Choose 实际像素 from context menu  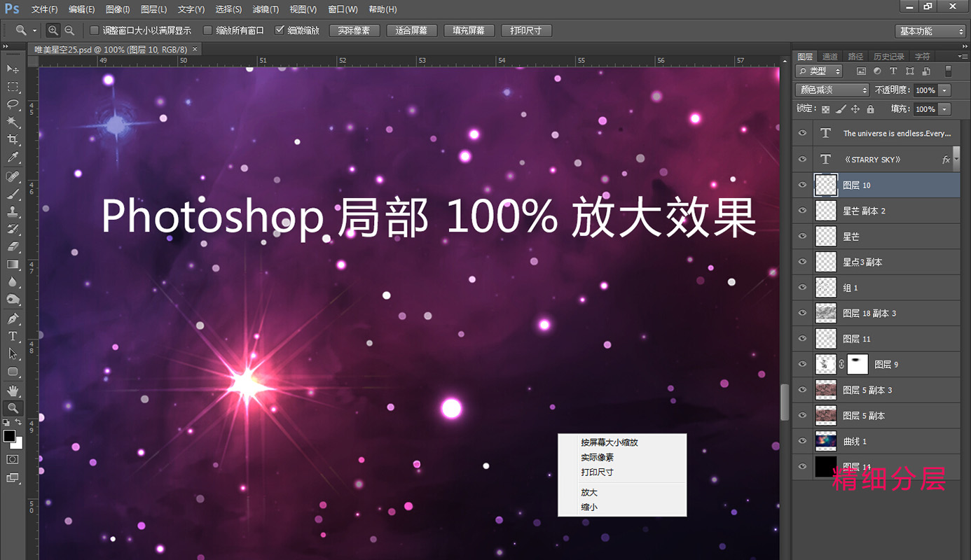coord(598,457)
